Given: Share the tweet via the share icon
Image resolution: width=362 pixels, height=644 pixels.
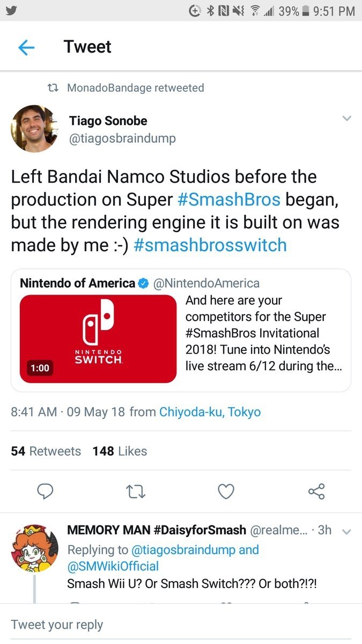Looking at the screenshot, I should [x=316, y=491].
